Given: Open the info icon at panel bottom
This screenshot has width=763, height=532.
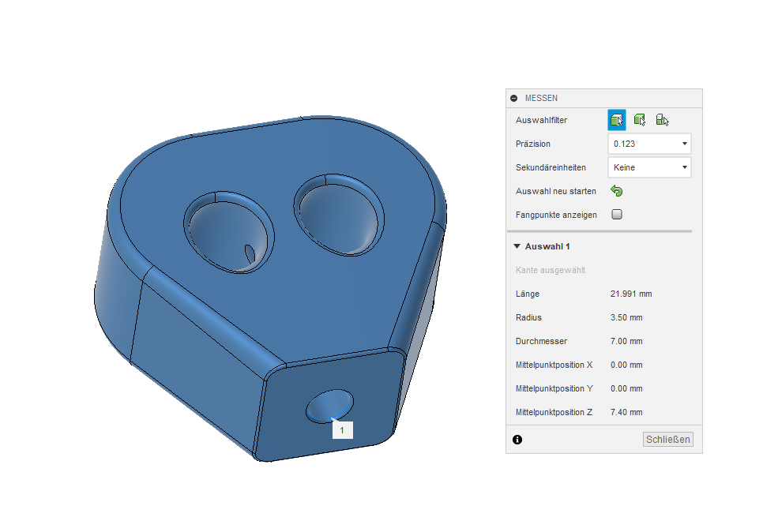Looking at the screenshot, I should (517, 440).
